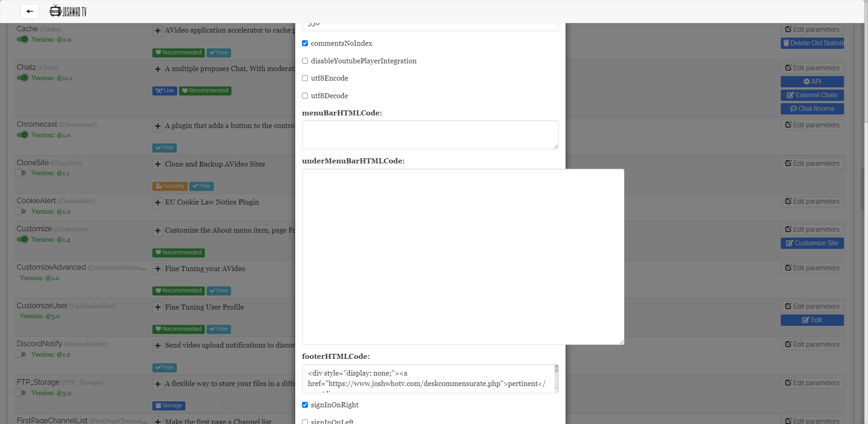868x424 pixels.
Task: Open Chat Rooms via the chat bubble button
Action: click(x=812, y=109)
